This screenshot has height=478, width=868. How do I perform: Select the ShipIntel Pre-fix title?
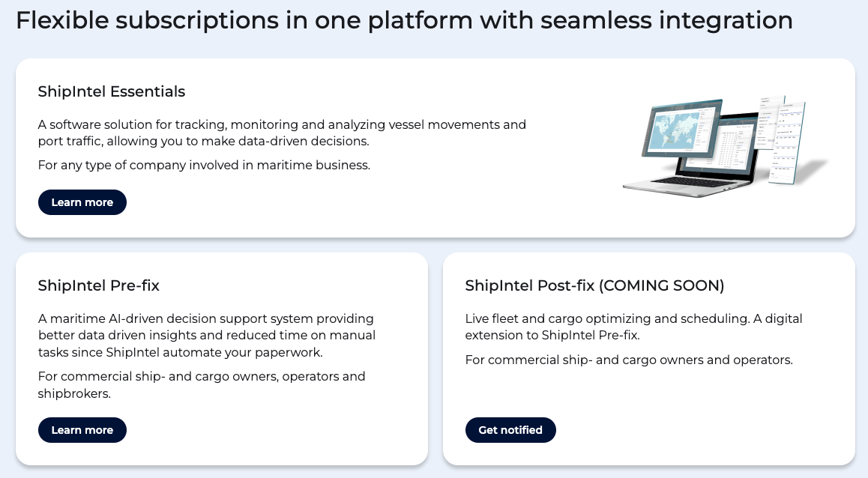[99, 285]
